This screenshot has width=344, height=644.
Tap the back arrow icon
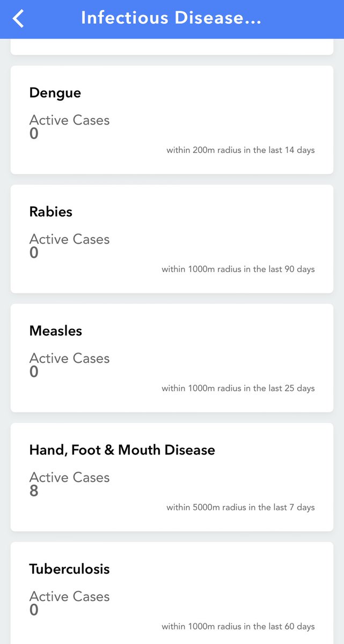click(x=18, y=19)
